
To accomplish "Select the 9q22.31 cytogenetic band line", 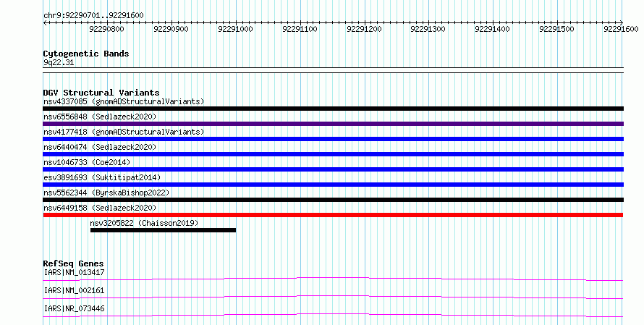I will coord(333,70).
